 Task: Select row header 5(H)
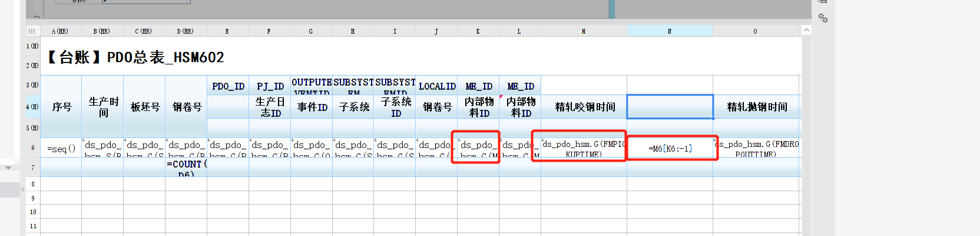coord(32,128)
